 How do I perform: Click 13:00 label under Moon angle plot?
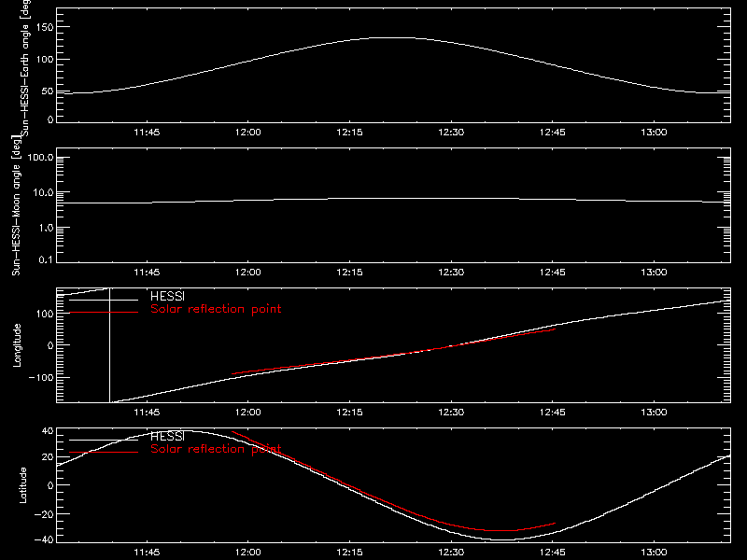click(655, 273)
